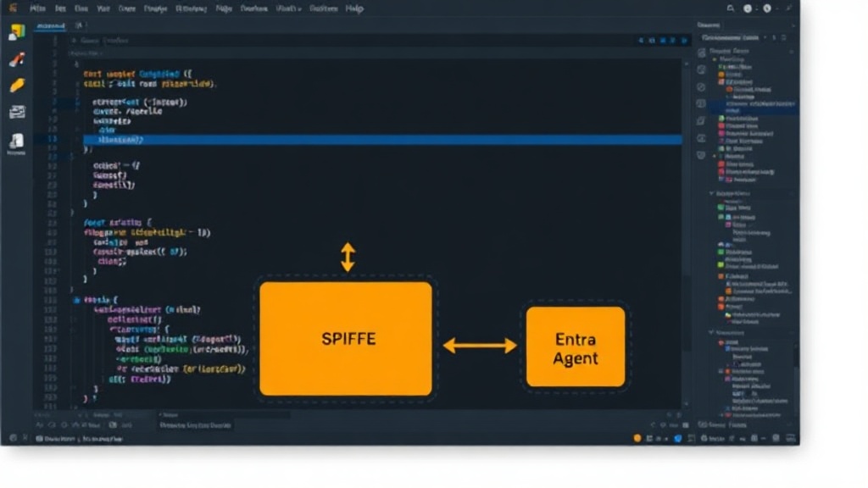Collapse the lowest section chevron in right panel
The width and height of the screenshot is (868, 488).
tap(711, 332)
